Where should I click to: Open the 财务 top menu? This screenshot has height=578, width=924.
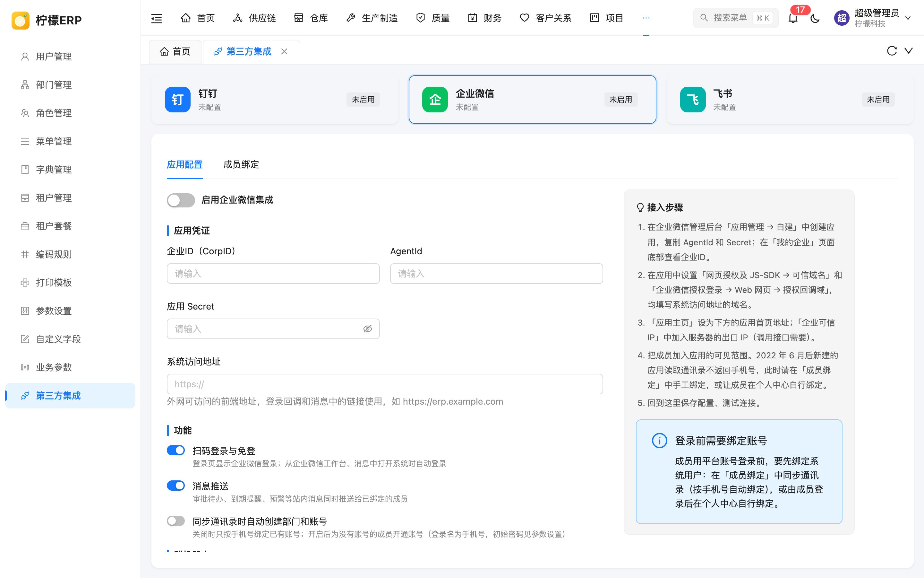click(484, 18)
